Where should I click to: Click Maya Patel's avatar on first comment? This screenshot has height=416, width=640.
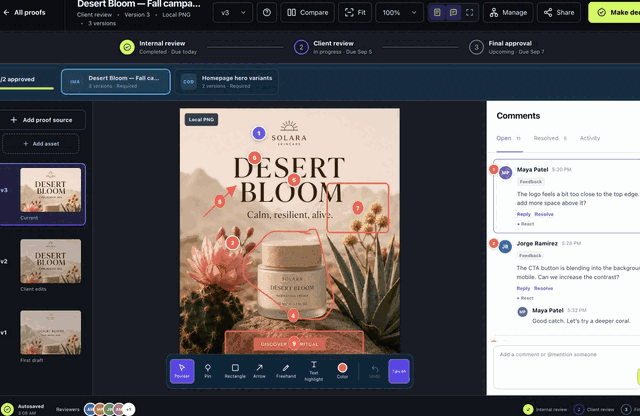[506, 173]
